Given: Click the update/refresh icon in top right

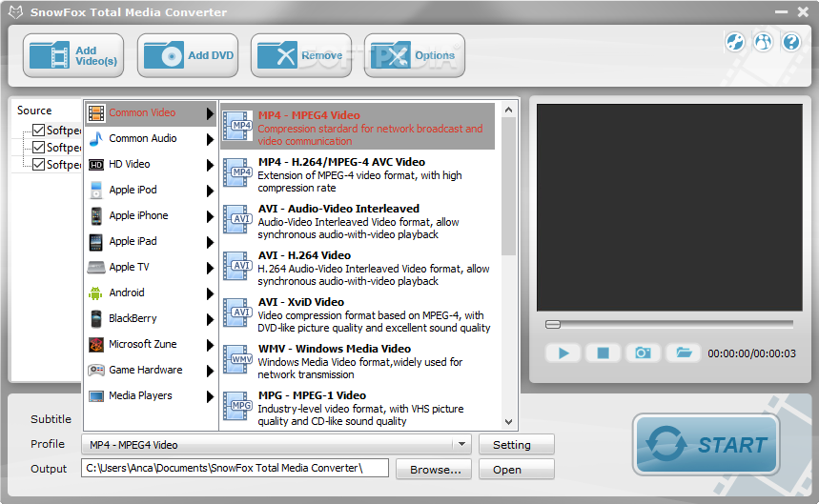Looking at the screenshot, I should 735,42.
